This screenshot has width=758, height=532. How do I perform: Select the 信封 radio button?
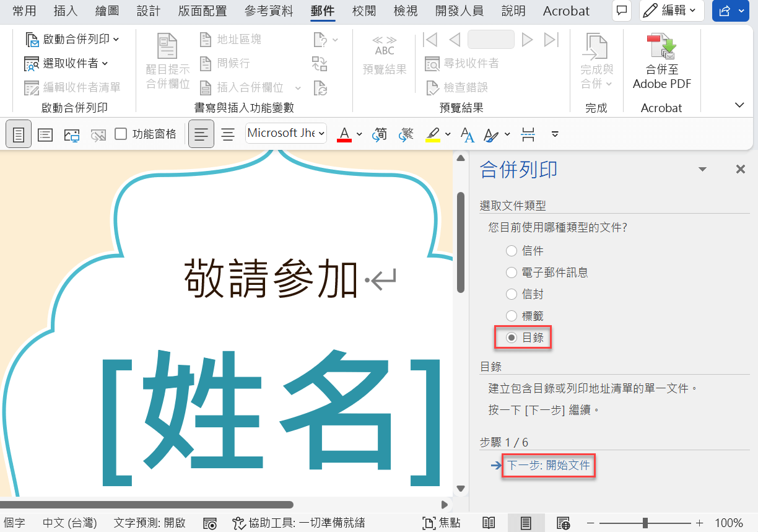[x=512, y=294]
